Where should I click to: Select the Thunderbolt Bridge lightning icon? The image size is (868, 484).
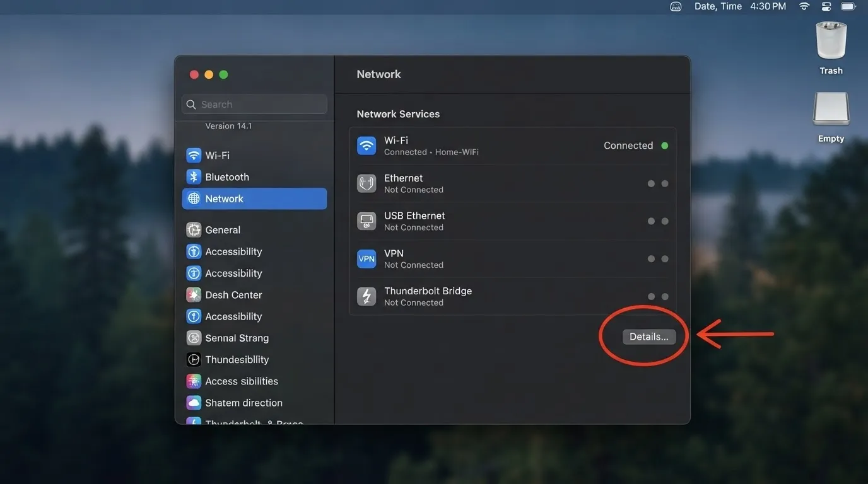click(367, 296)
